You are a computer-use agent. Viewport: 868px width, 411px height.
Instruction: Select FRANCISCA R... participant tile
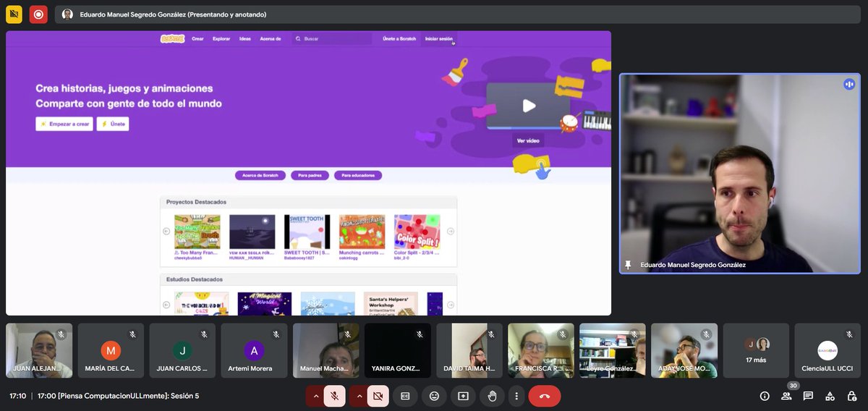click(x=540, y=350)
